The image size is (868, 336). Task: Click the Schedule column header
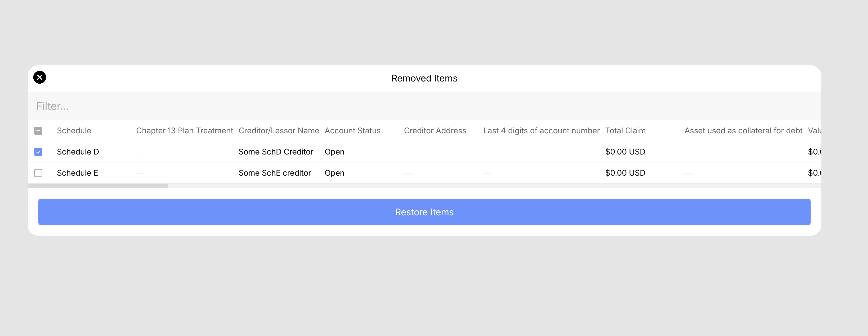point(74,131)
